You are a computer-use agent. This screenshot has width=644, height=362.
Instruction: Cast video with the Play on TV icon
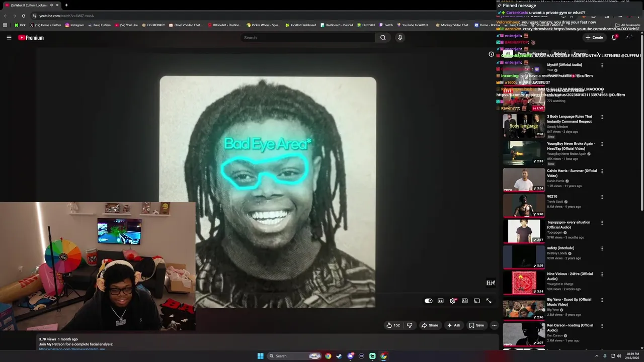pyautogui.click(x=476, y=301)
